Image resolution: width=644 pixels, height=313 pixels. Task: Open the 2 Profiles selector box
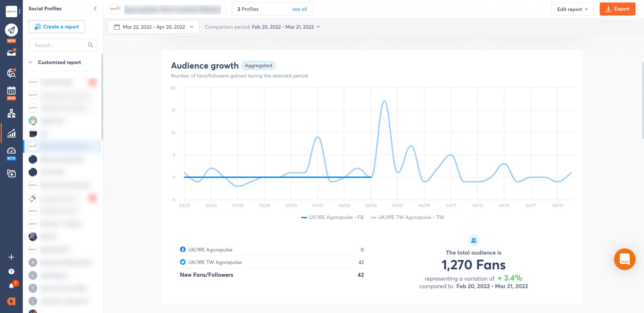pos(272,9)
